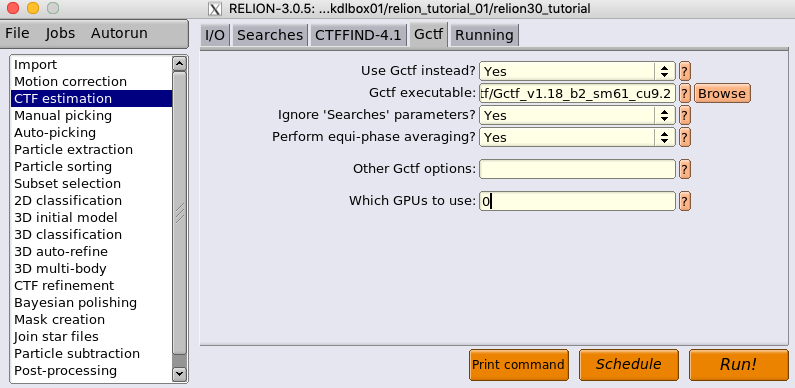Image resolution: width=795 pixels, height=388 pixels.
Task: Open help for Other Gctf options
Action: click(684, 169)
